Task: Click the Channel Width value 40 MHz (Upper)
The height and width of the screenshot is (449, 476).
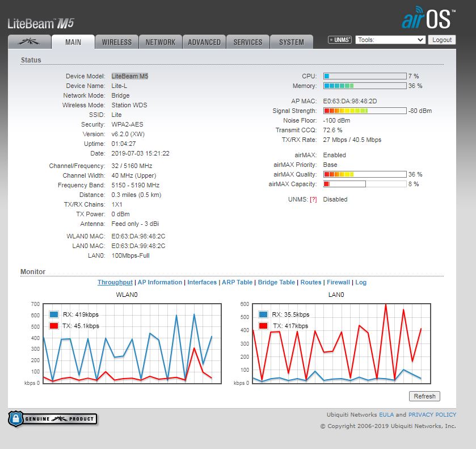Action: 133,175
